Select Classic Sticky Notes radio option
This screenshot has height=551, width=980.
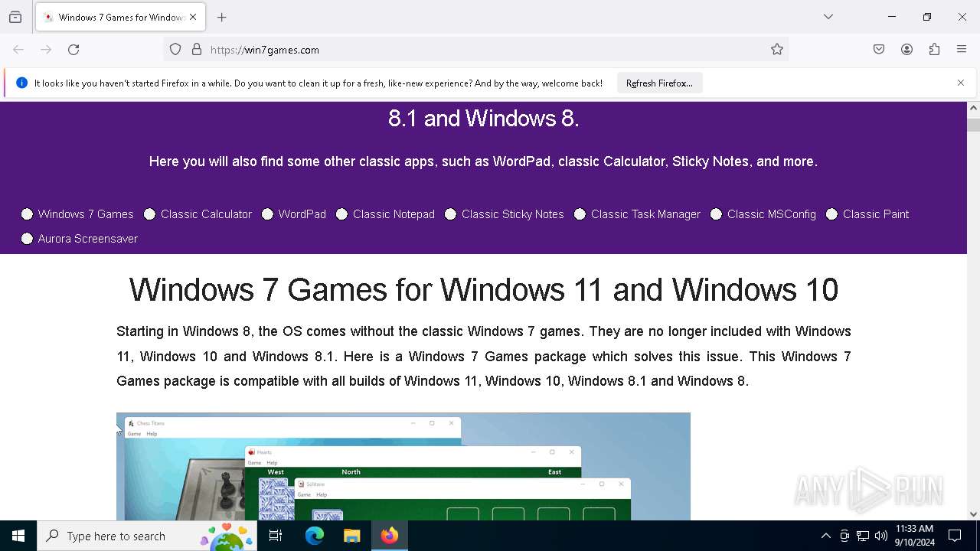pyautogui.click(x=450, y=214)
